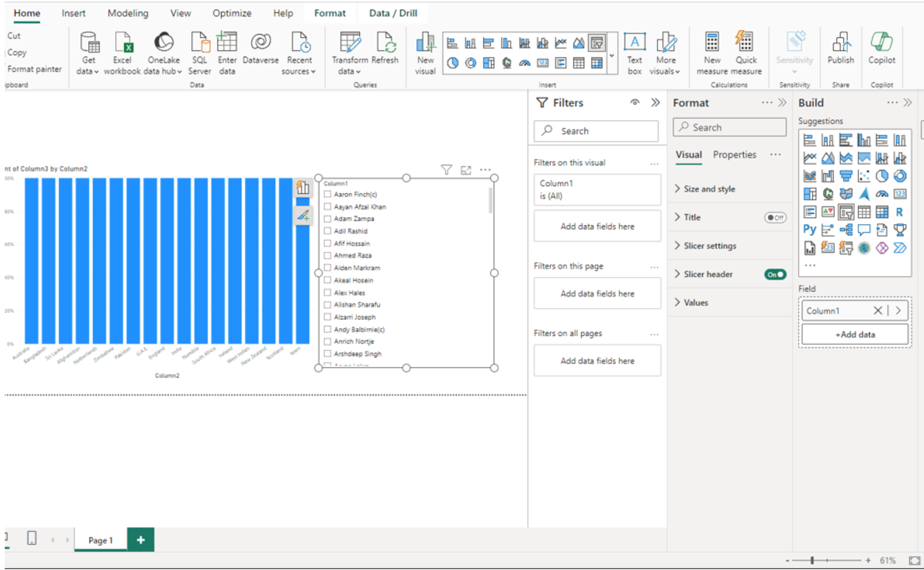Image resolution: width=924 pixels, height=570 pixels.
Task: Add a New visual
Action: pos(425,53)
